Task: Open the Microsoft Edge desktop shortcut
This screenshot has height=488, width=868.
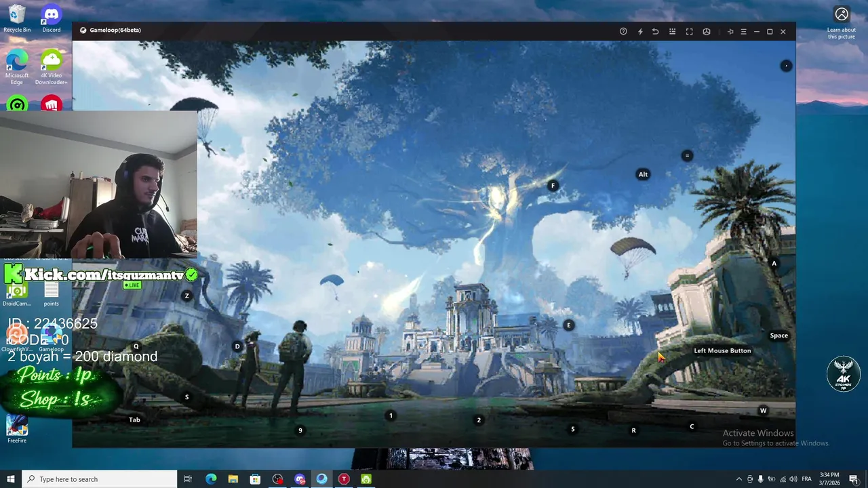Action: click(17, 67)
